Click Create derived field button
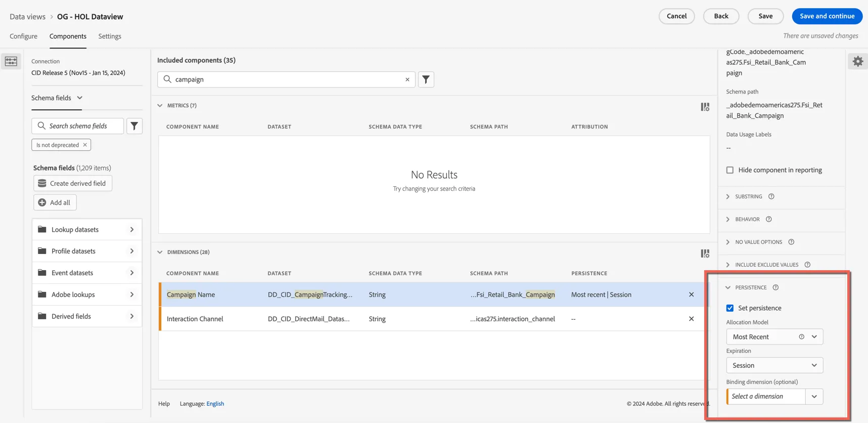The height and width of the screenshot is (423, 868). 73,183
